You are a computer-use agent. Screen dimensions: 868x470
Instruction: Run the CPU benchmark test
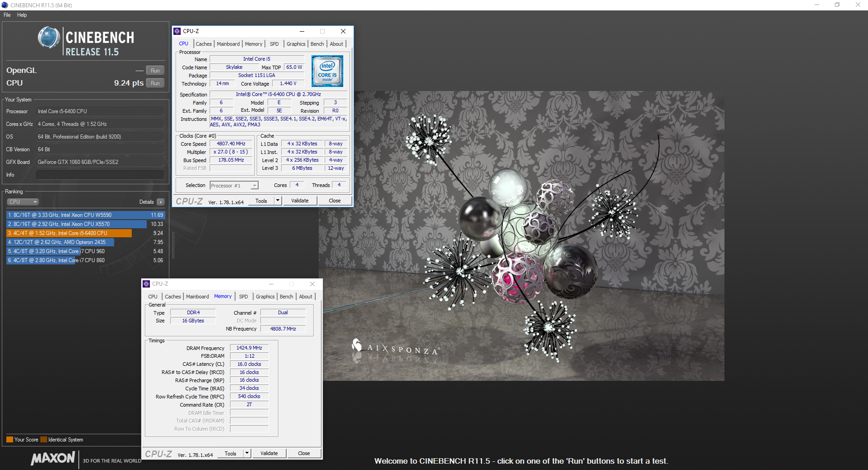[155, 83]
